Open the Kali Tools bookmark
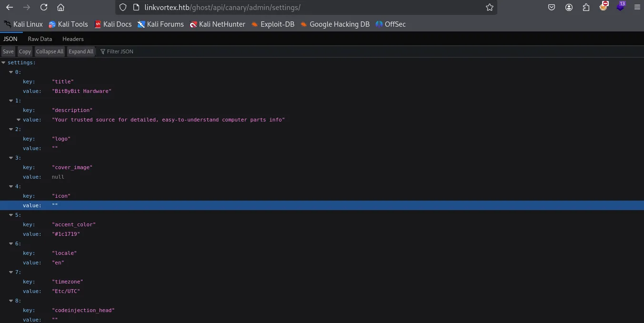Image resolution: width=644 pixels, height=323 pixels. pyautogui.click(x=68, y=24)
